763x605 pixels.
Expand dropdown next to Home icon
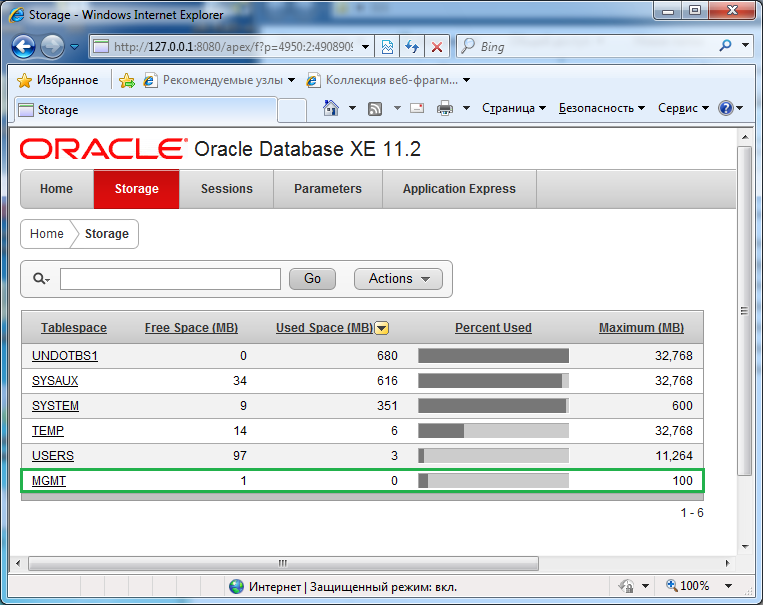(x=352, y=108)
